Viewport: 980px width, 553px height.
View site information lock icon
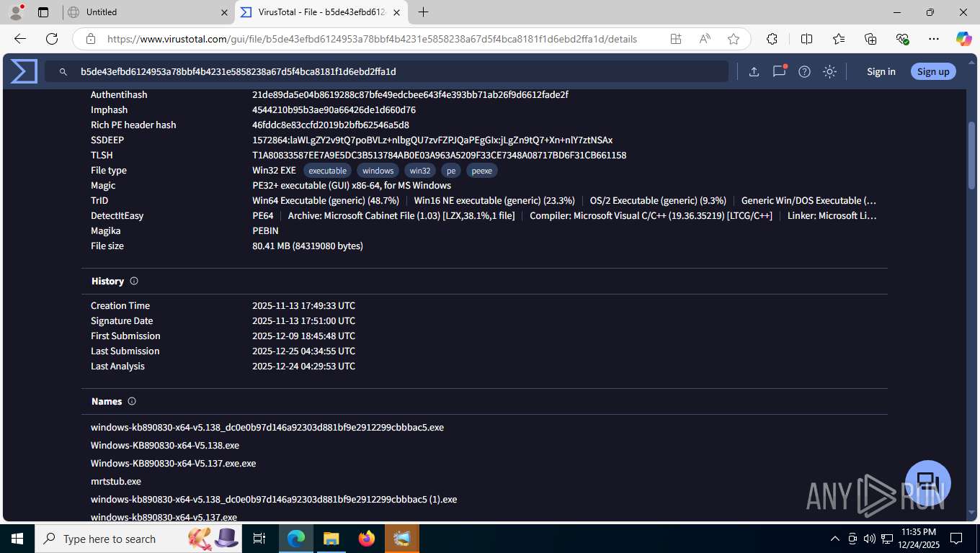click(91, 39)
